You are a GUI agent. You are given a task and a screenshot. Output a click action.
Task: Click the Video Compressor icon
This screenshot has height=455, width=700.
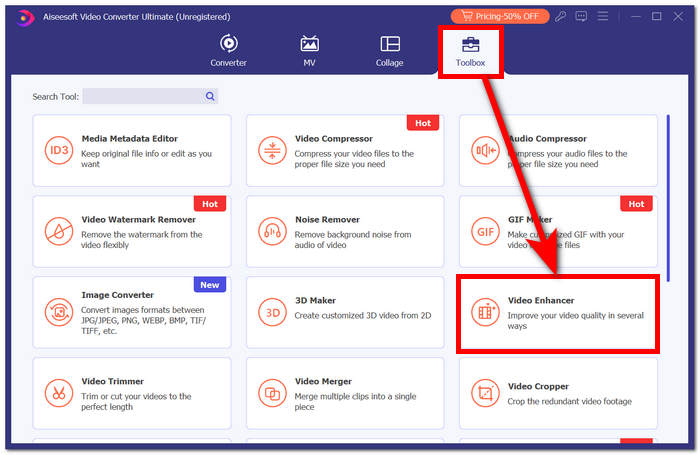(272, 150)
